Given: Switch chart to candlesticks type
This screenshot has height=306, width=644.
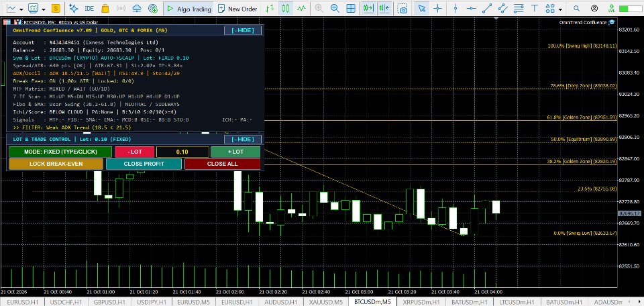Looking at the screenshot, I should pyautogui.click(x=286, y=8).
